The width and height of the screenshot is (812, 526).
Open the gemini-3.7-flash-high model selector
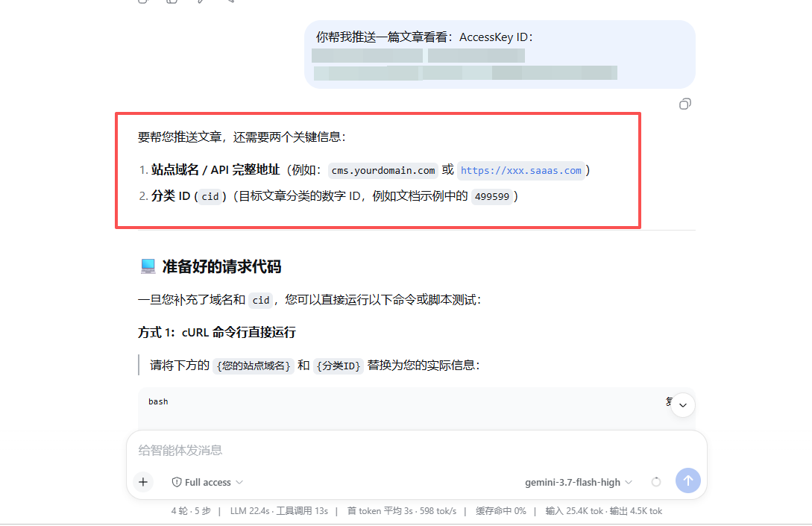pyautogui.click(x=579, y=483)
